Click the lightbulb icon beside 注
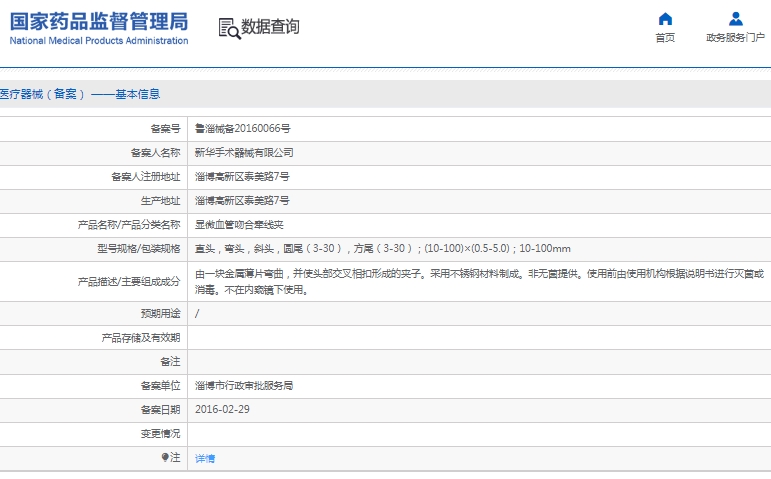Viewport: 771px width, 479px height. (x=165, y=457)
